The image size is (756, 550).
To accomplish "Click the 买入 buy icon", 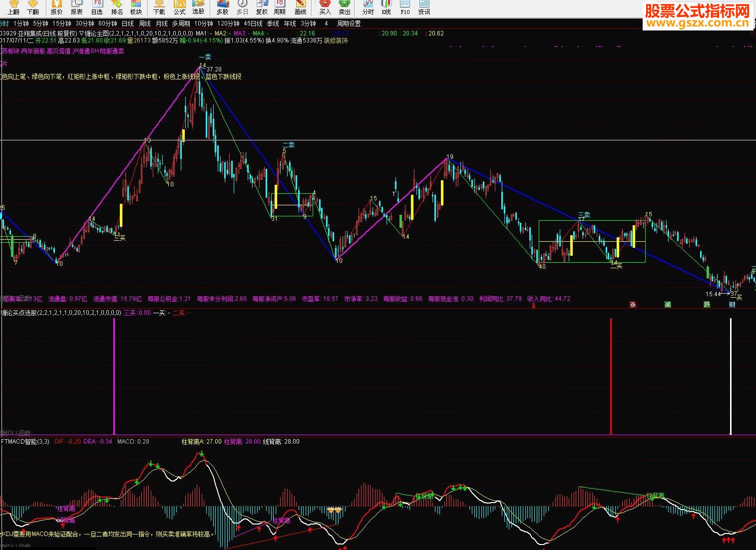I will point(325,7).
